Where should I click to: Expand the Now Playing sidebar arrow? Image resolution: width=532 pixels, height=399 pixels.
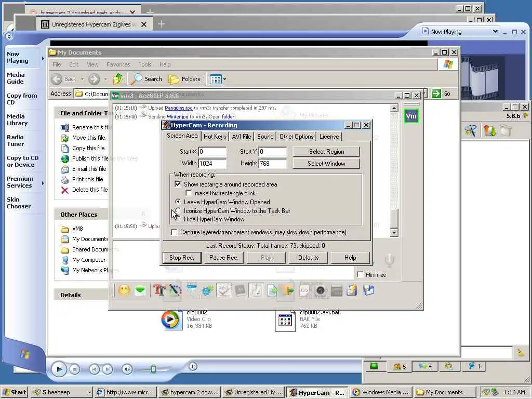point(43,58)
